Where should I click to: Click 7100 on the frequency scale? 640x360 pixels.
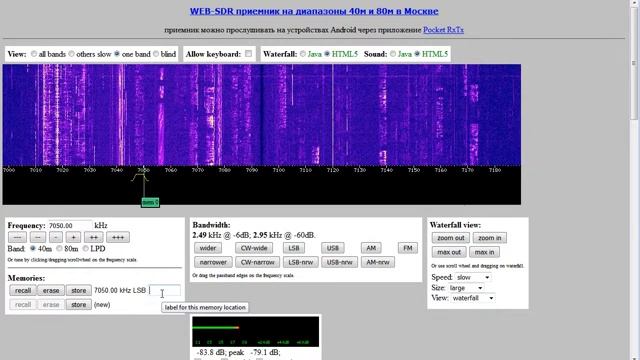[x=279, y=170]
